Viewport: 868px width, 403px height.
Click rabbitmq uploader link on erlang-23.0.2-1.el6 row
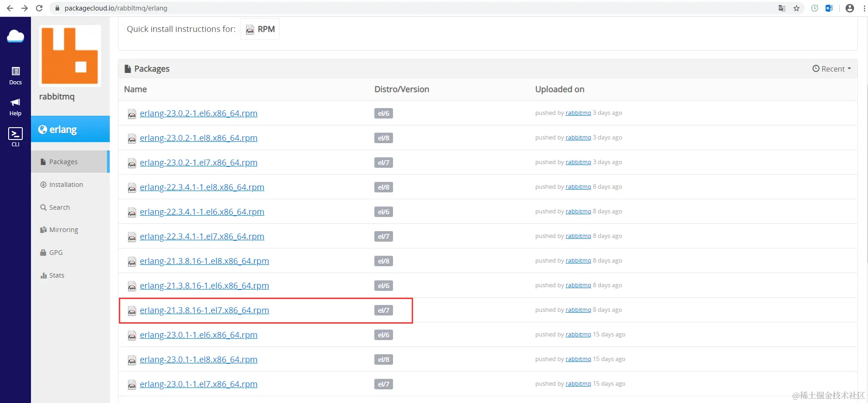[x=578, y=113]
